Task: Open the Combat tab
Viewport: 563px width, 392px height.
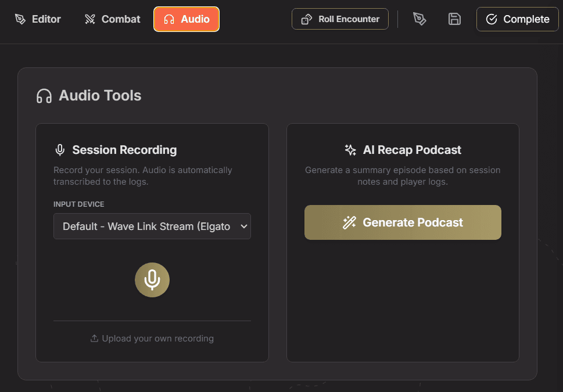Action: tap(112, 19)
